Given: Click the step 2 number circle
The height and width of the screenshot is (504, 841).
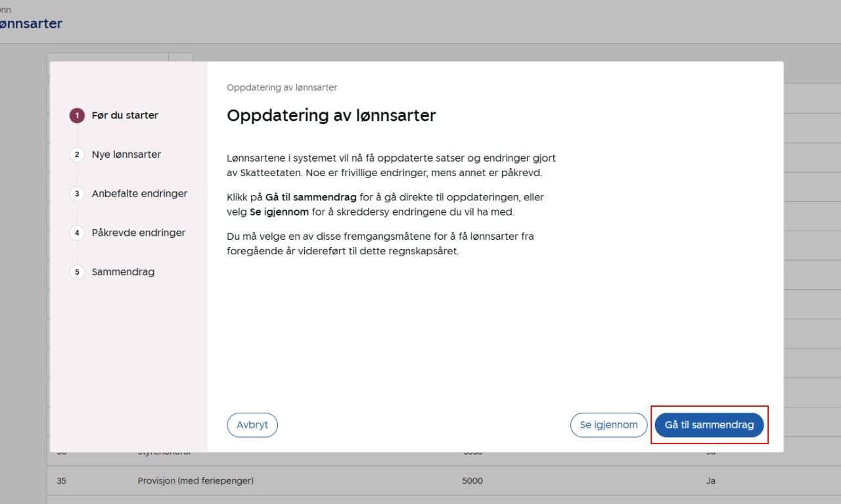Looking at the screenshot, I should point(77,154).
